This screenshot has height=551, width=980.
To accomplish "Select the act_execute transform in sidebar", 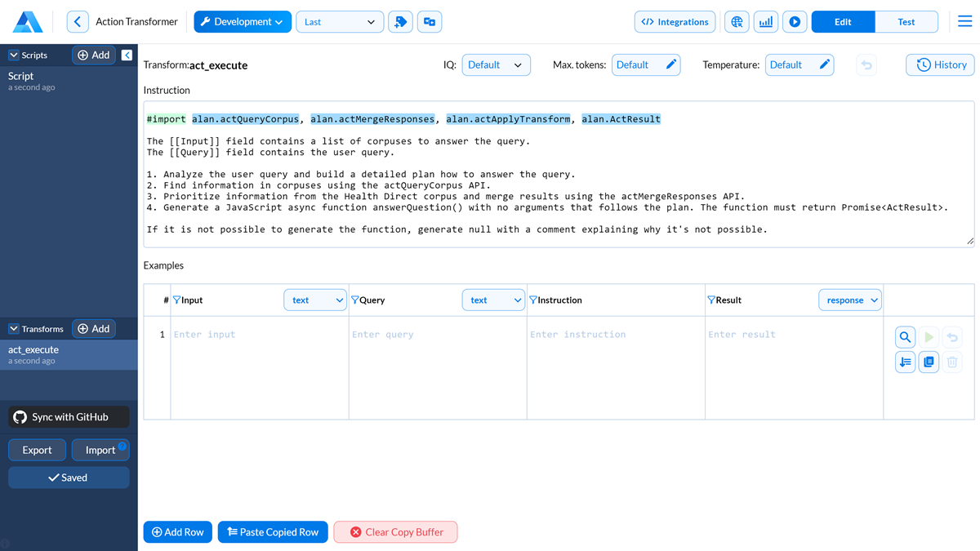I will pyautogui.click(x=33, y=350).
